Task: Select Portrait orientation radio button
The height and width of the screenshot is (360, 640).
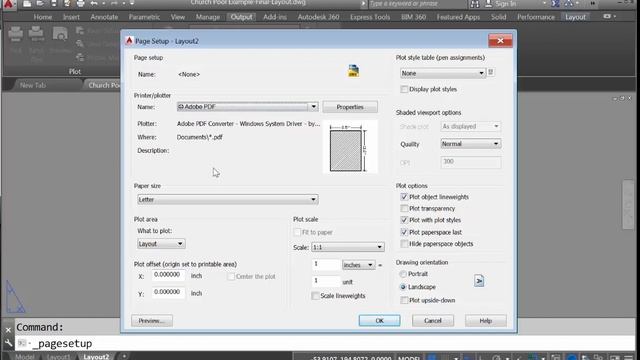Action: (x=403, y=274)
